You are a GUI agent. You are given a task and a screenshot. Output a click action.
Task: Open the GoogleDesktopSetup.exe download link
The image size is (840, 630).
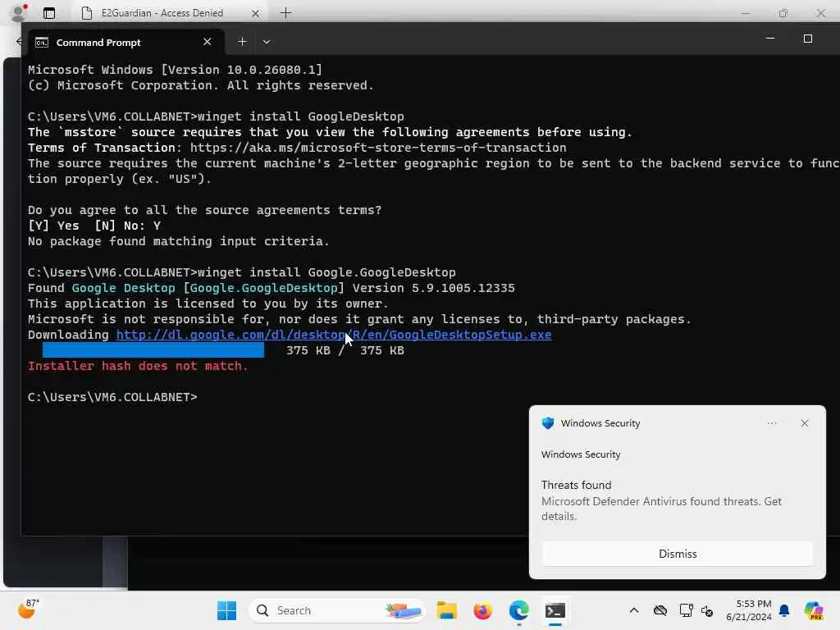pos(334,335)
